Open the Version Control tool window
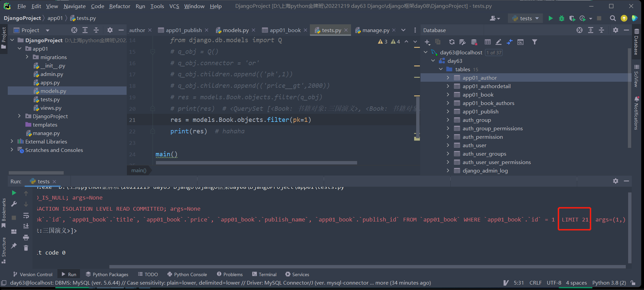 point(33,274)
